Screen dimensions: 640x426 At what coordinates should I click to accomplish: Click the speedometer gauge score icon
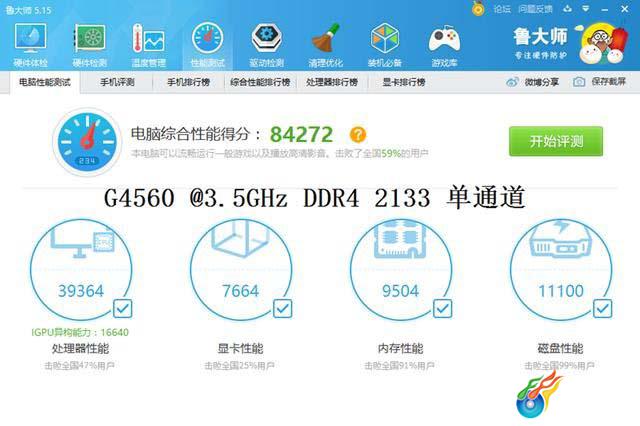tap(87, 142)
